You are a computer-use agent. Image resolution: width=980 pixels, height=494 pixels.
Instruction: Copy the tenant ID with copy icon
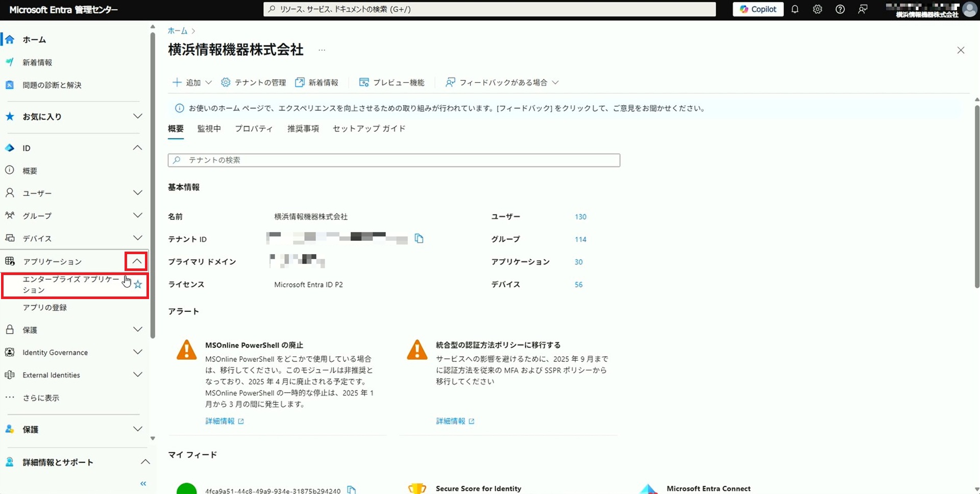pyautogui.click(x=419, y=238)
